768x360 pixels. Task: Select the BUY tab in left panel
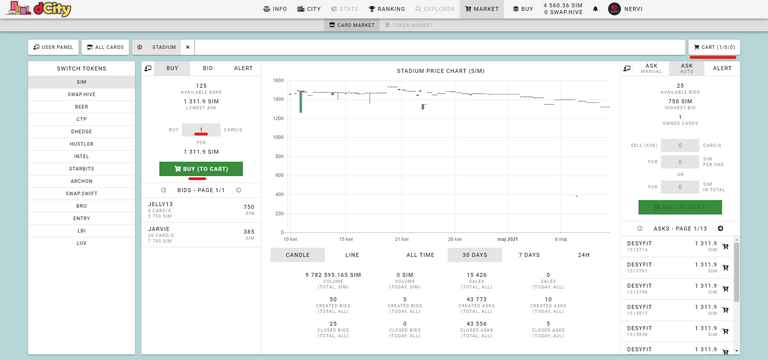(172, 69)
